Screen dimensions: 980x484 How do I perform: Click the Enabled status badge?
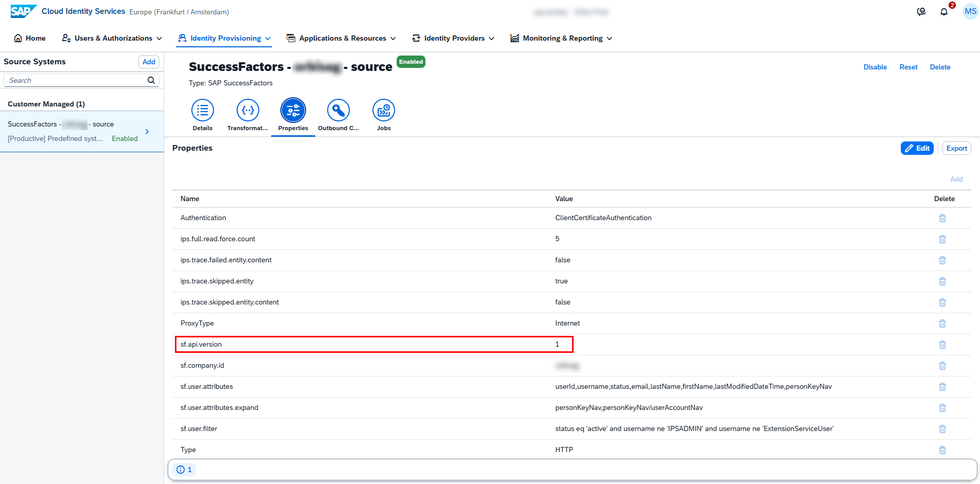tap(411, 62)
